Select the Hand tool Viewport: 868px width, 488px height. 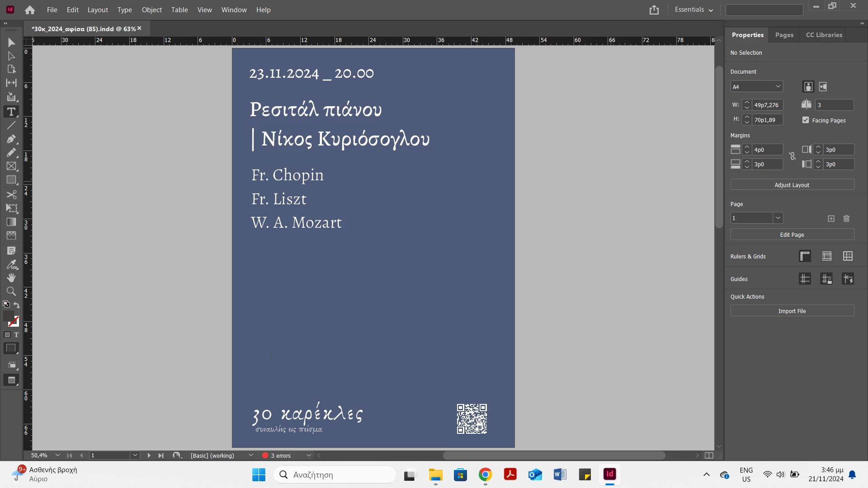11,277
